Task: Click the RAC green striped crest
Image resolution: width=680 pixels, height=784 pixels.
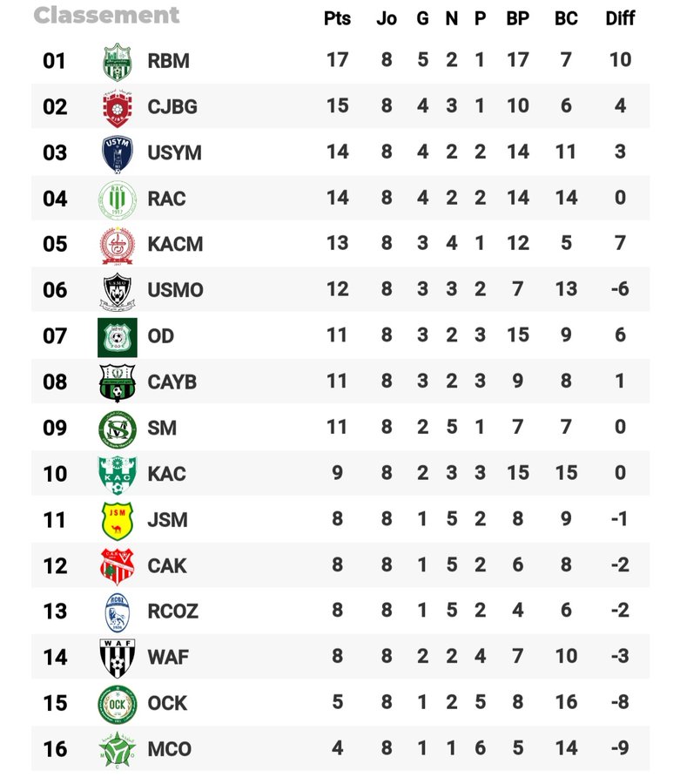Action: (x=117, y=199)
